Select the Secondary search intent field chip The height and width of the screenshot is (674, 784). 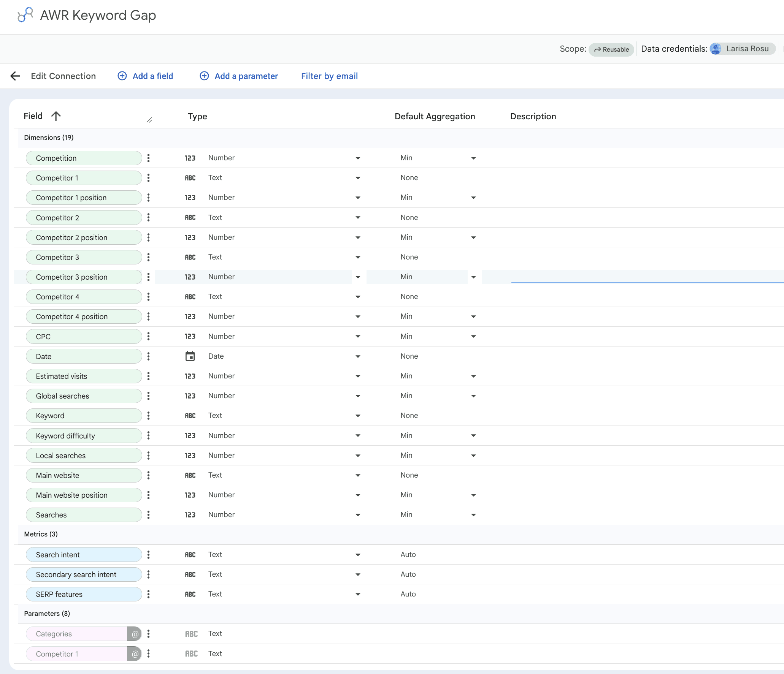[84, 574]
